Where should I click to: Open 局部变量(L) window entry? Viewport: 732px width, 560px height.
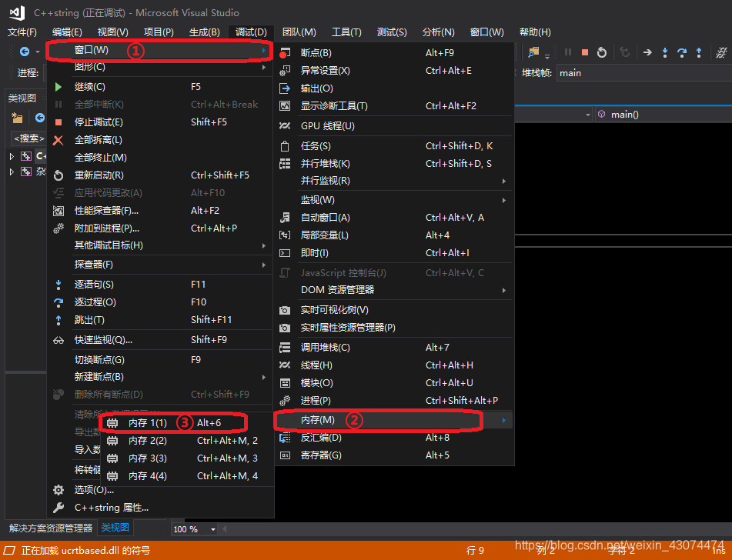tap(394, 235)
